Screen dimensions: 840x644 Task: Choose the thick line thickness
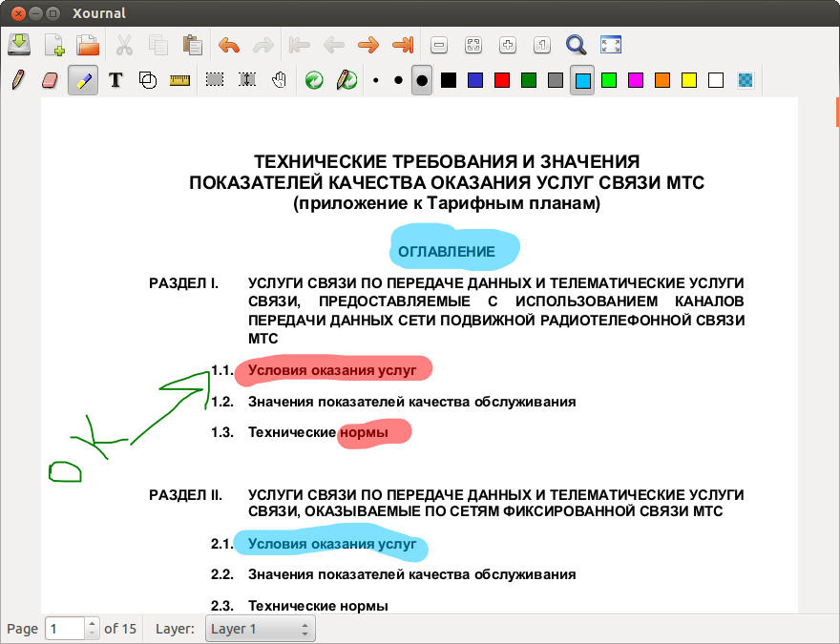pyautogui.click(x=422, y=80)
